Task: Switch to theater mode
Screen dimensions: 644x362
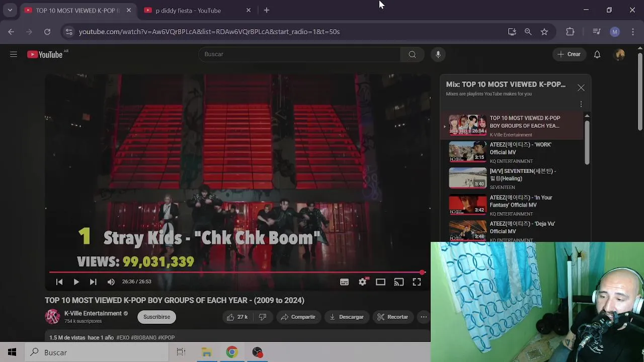Action: (380, 282)
